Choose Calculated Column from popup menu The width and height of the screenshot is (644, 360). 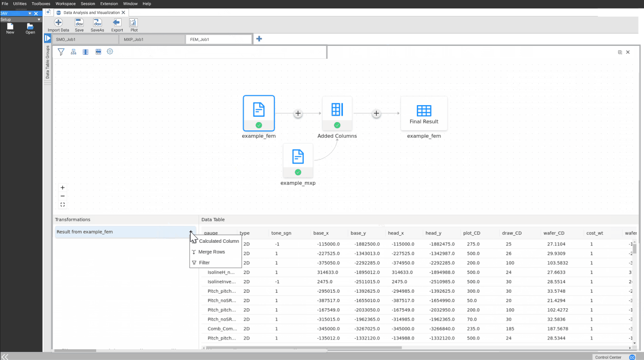tap(219, 241)
